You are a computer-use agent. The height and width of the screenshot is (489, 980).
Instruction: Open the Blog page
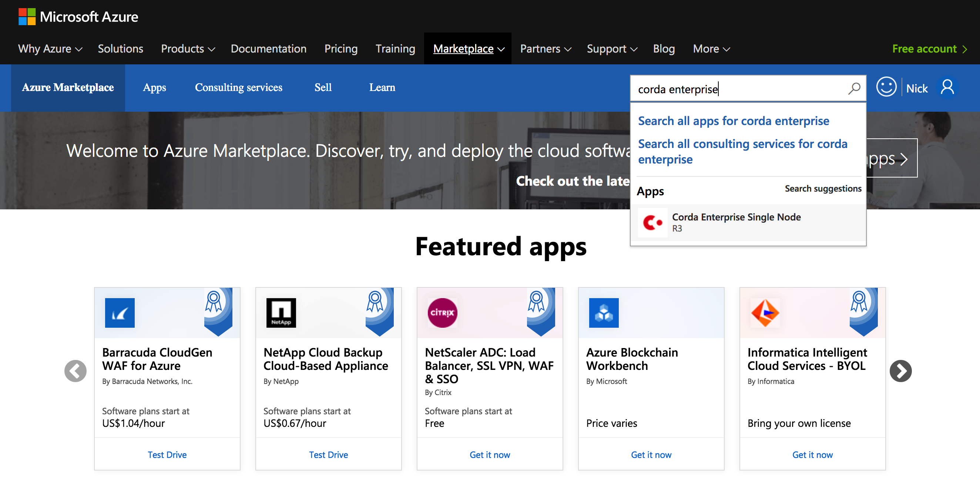(664, 49)
